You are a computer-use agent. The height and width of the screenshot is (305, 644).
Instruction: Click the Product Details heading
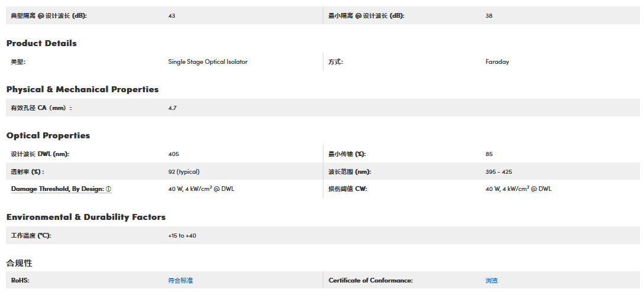(x=41, y=43)
